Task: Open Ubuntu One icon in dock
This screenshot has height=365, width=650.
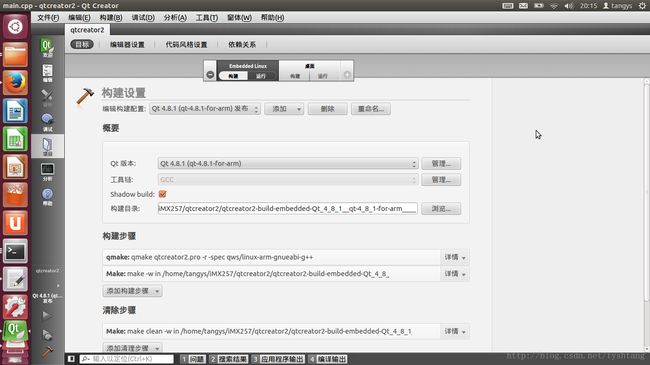Action: (x=15, y=223)
